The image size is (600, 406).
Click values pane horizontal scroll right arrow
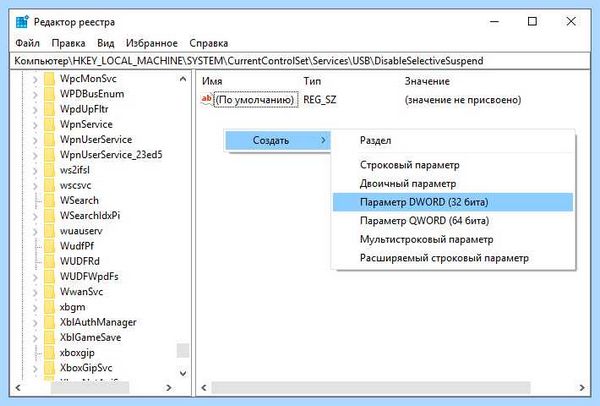coord(582,388)
